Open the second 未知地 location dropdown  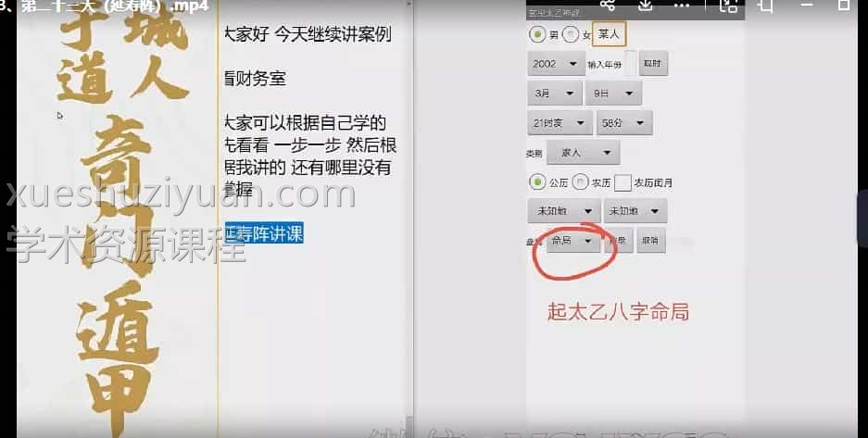[x=635, y=211]
